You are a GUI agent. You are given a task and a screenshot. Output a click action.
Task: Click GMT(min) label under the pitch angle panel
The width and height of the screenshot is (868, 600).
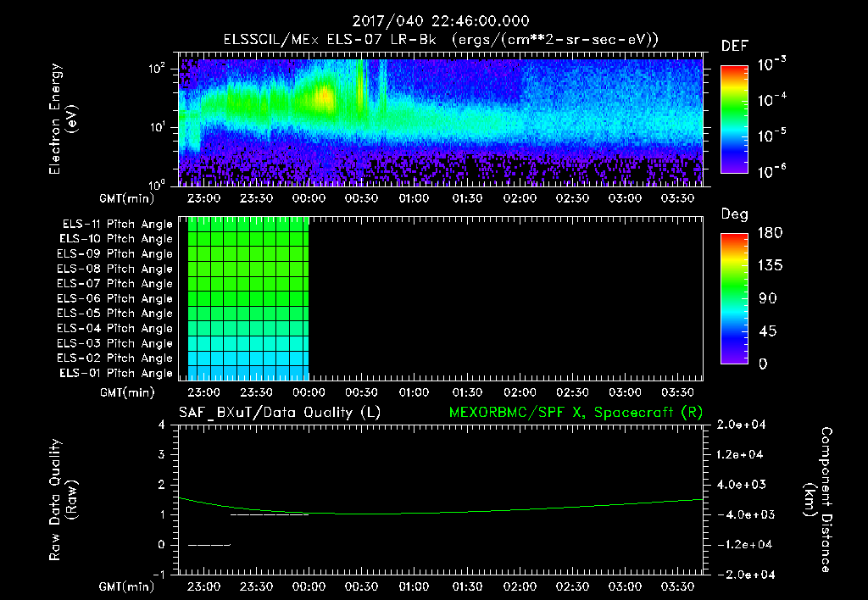127,392
